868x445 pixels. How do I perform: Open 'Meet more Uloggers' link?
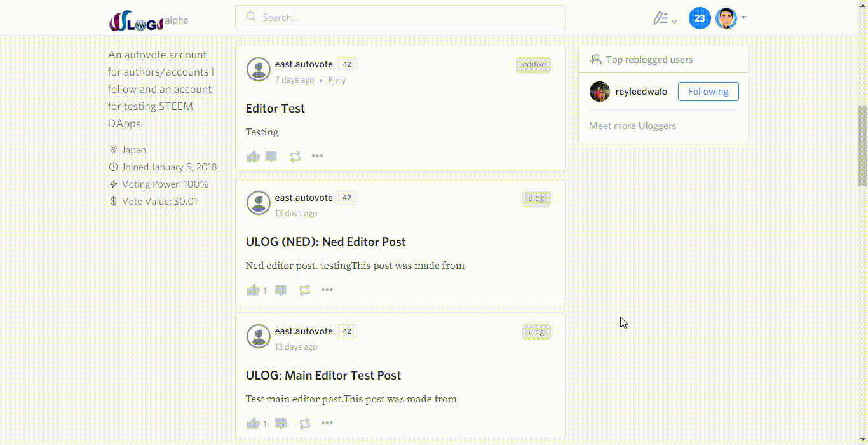(632, 126)
